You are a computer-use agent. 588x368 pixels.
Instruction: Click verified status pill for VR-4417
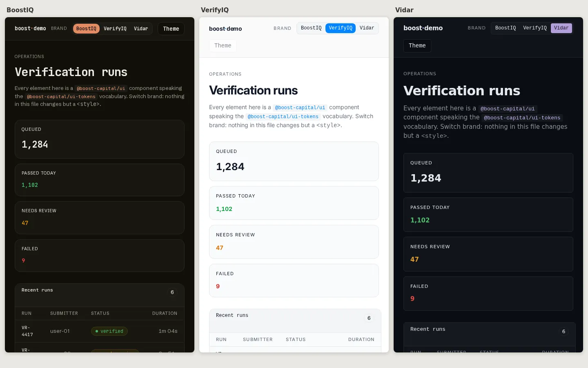(109, 331)
